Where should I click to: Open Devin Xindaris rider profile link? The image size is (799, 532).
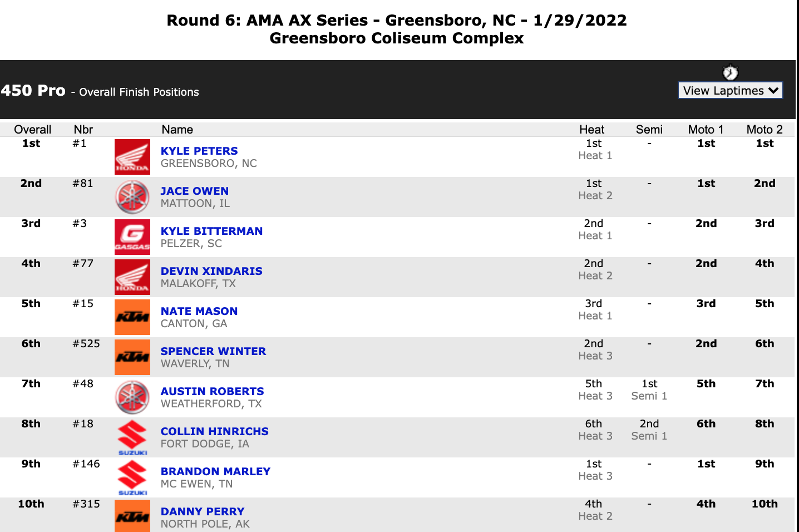coord(211,271)
